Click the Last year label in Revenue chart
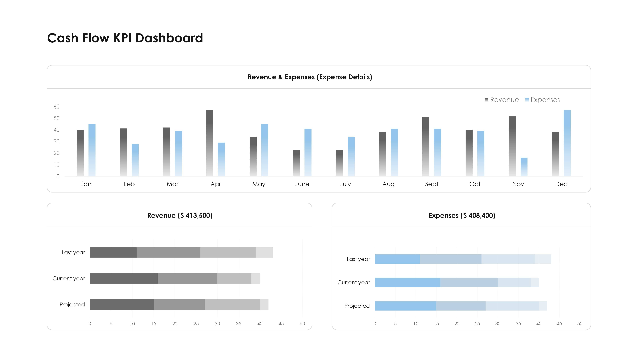Image resolution: width=644 pixels, height=362 pixels. click(x=73, y=253)
